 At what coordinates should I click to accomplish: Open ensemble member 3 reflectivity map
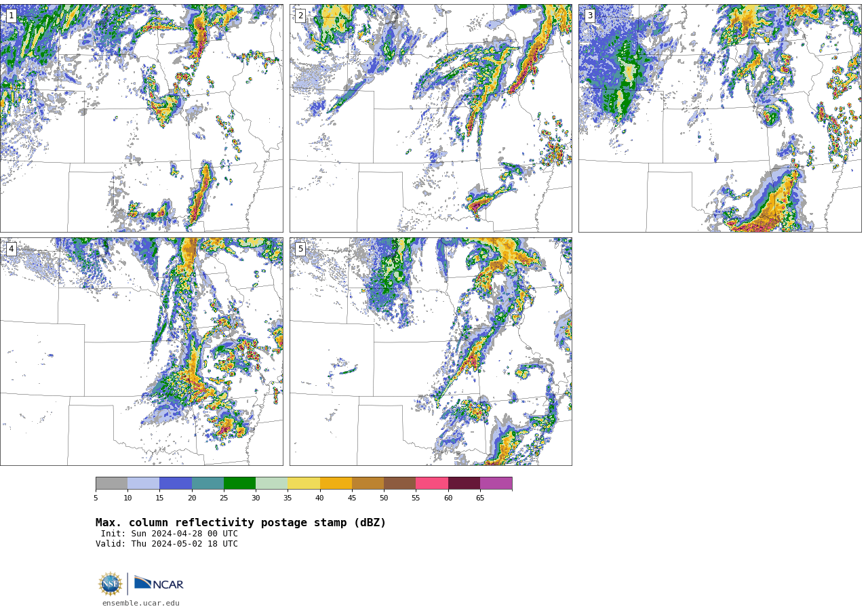[x=720, y=119]
